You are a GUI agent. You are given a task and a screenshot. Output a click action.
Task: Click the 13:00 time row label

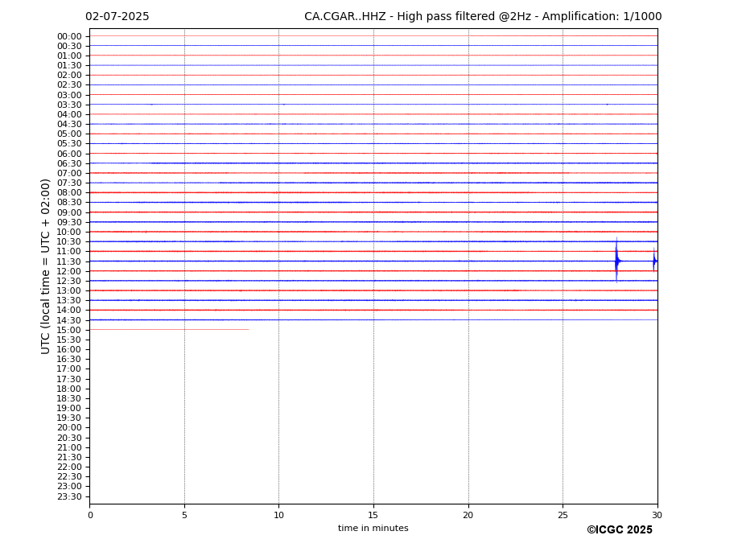[69, 290]
